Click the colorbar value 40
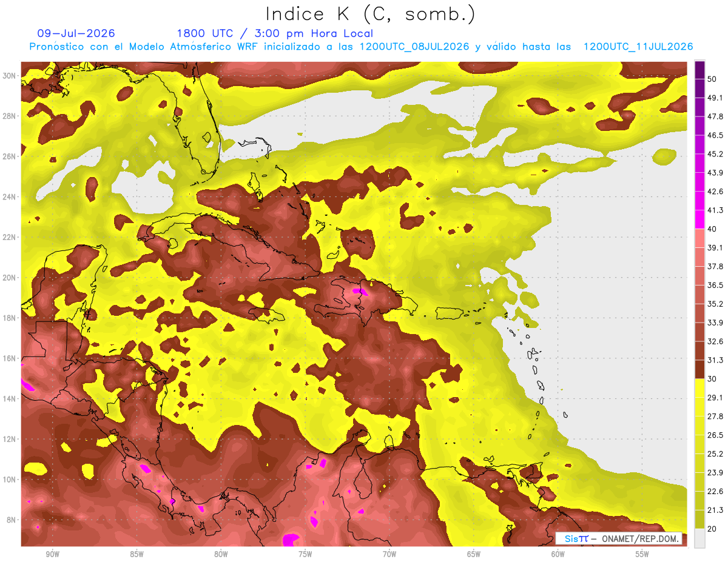The height and width of the screenshot is (562, 728). [712, 229]
